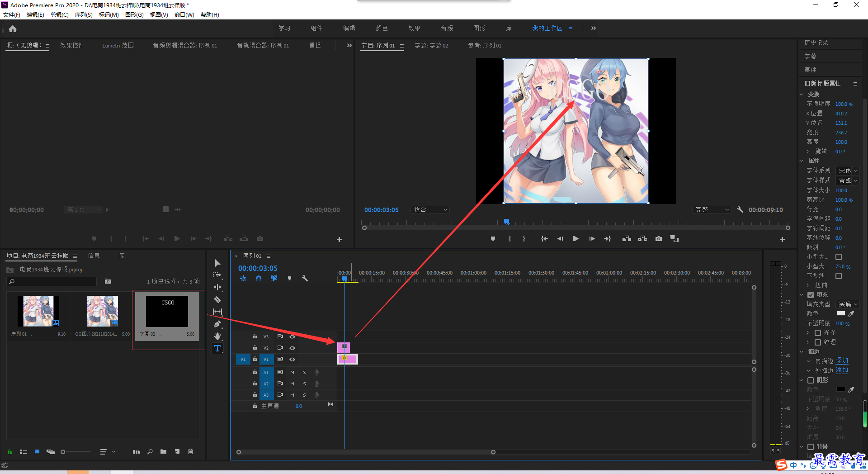
Task: Click the Home icon
Action: point(13,29)
